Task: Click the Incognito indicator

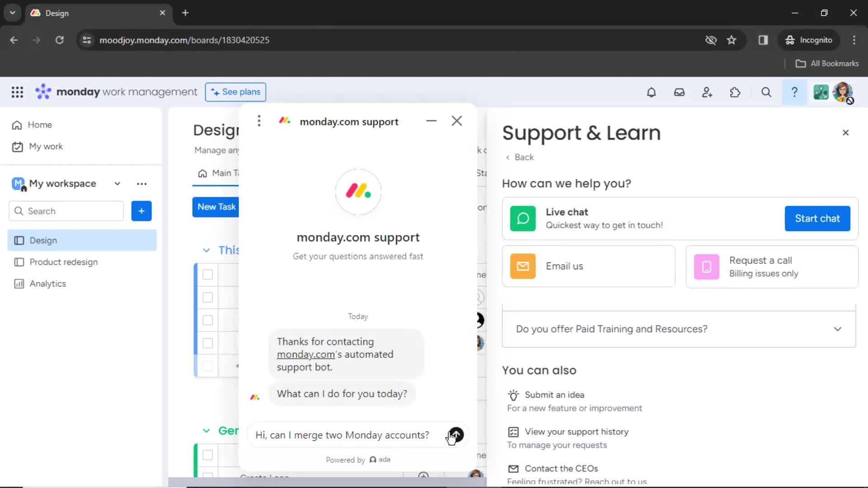Action: tap(808, 40)
